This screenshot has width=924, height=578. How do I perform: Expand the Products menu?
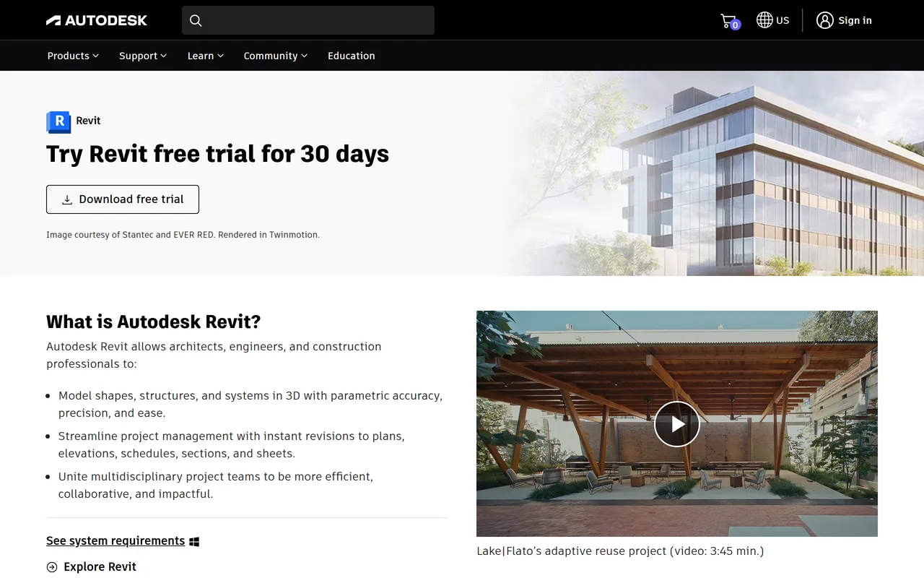click(x=73, y=56)
